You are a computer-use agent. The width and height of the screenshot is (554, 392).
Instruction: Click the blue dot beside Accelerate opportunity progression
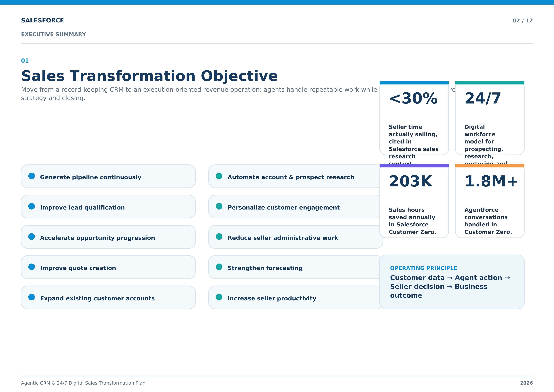32,237
